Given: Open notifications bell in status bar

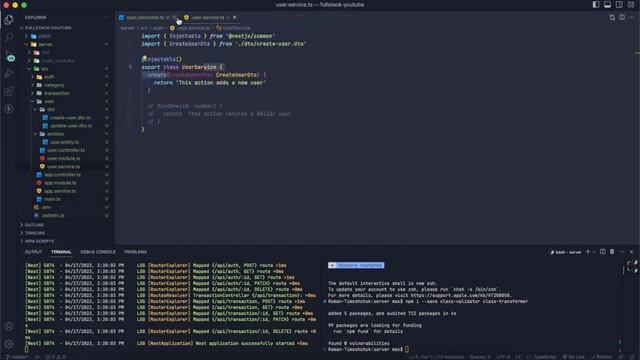Looking at the screenshot, I should pyautogui.click(x=632, y=357).
